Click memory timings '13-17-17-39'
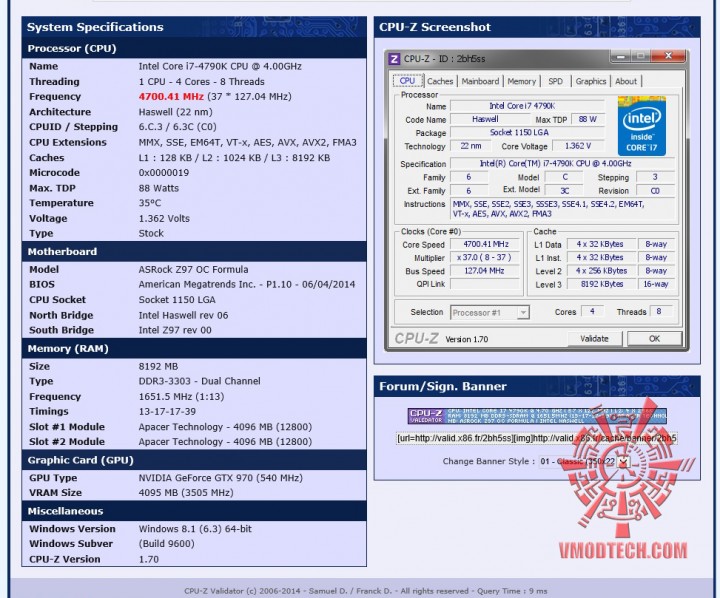The width and height of the screenshot is (720, 598). pos(167,412)
